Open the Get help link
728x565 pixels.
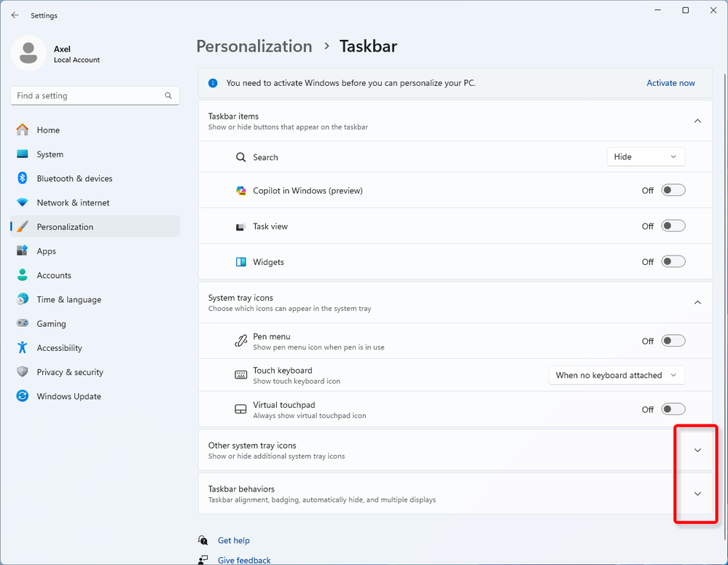[x=233, y=540]
